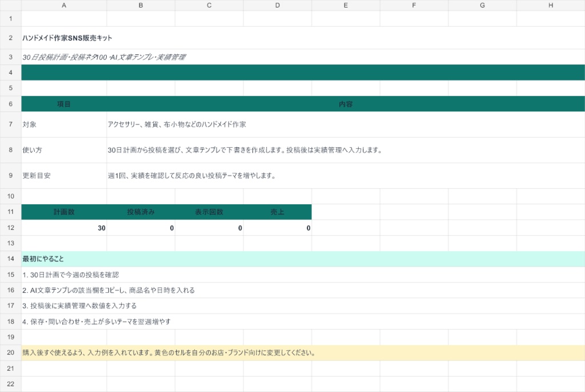Select column F header
Screen dimensions: 585x392
pos(414,5)
